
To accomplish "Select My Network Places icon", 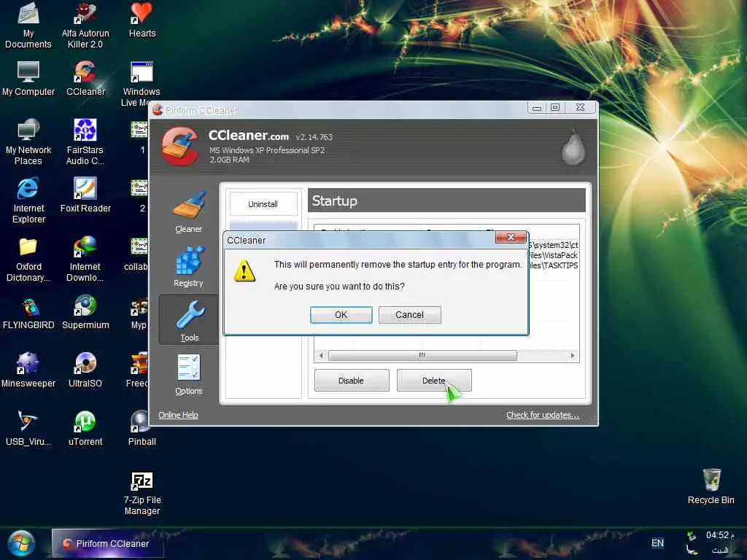I will pos(28,142).
